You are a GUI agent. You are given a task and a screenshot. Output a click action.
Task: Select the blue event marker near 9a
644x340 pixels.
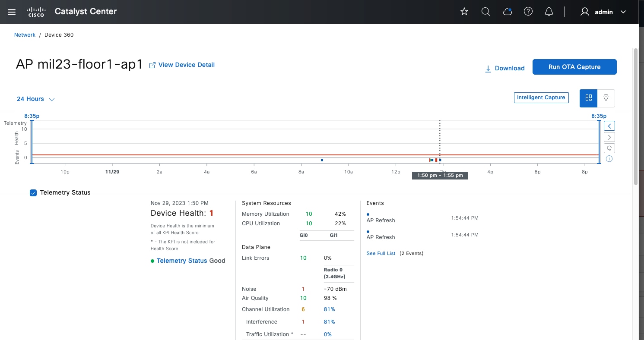pyautogui.click(x=322, y=160)
